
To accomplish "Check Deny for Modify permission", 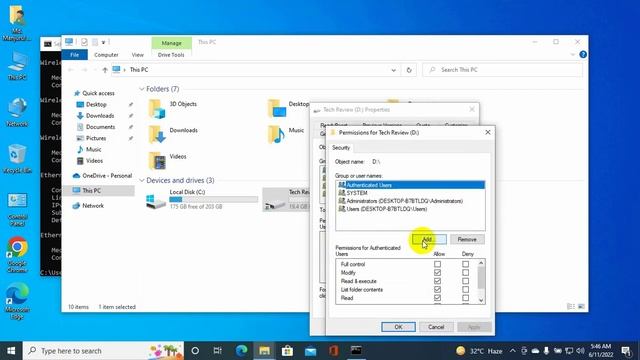I will pos(465,273).
